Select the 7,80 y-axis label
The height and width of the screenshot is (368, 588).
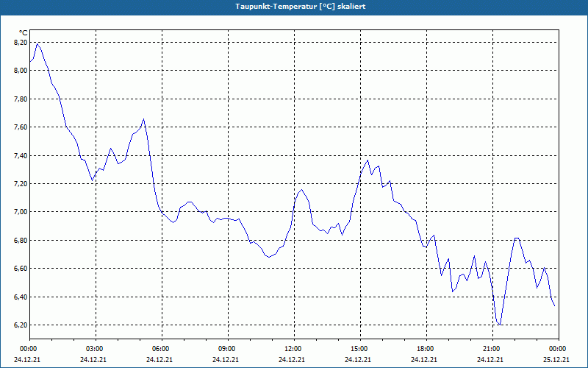(21, 99)
